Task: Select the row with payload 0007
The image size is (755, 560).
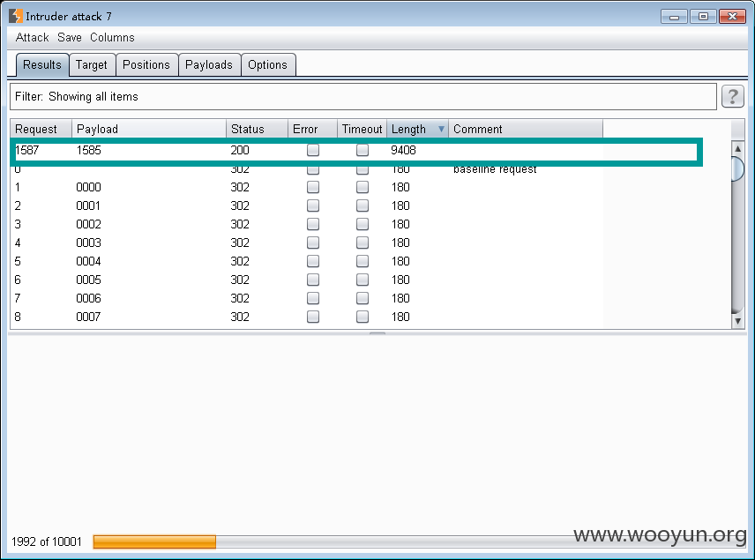Action: point(307,317)
